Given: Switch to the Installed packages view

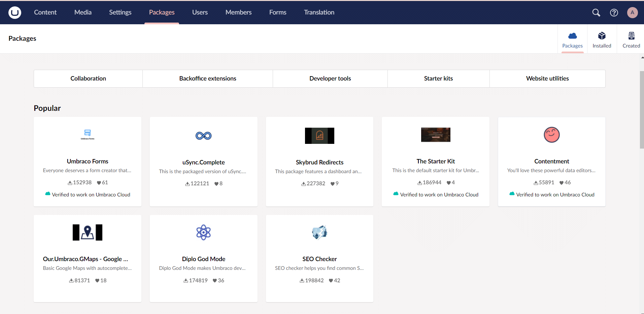Looking at the screenshot, I should coord(602,39).
